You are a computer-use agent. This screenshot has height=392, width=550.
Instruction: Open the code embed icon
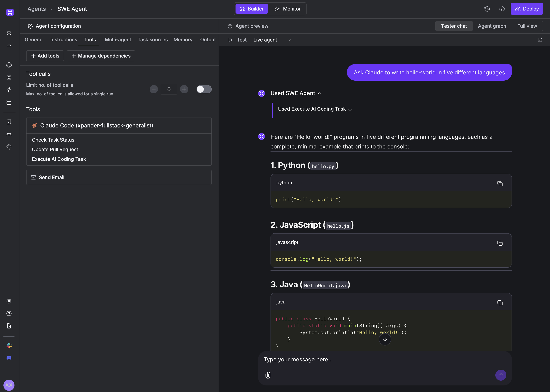[x=502, y=9]
